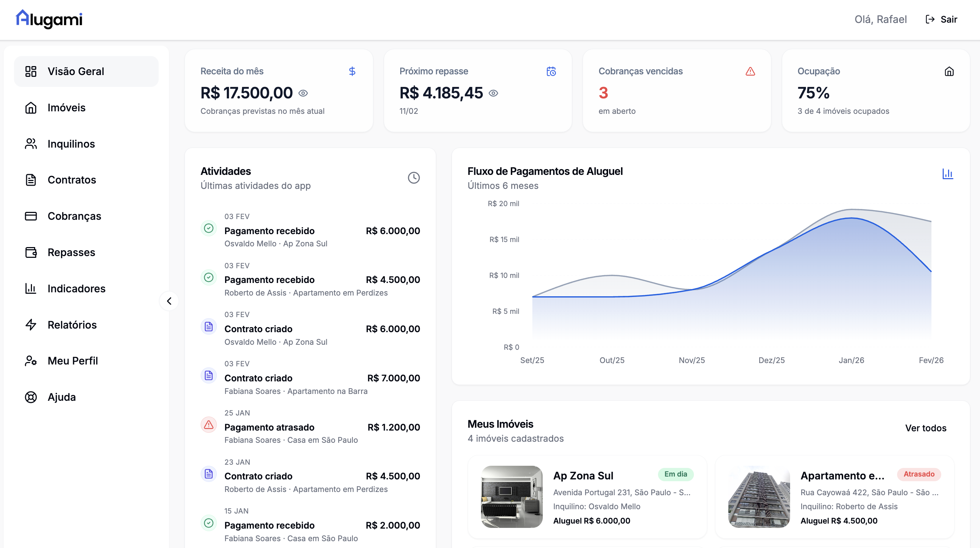The image size is (980, 548).
Task: Click the Alugami logo
Action: pyautogui.click(x=49, y=19)
